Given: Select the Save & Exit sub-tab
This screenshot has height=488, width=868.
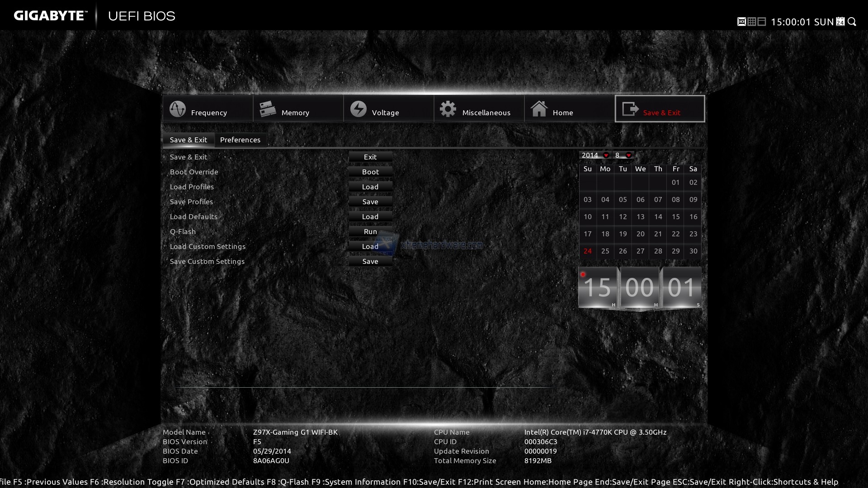Looking at the screenshot, I should [189, 140].
